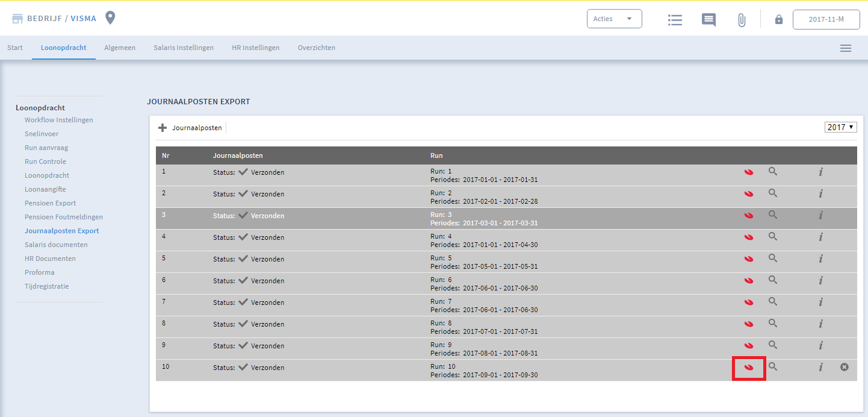The width and height of the screenshot is (868, 417).
Task: Click the Journaalposten column header
Action: [x=238, y=155]
